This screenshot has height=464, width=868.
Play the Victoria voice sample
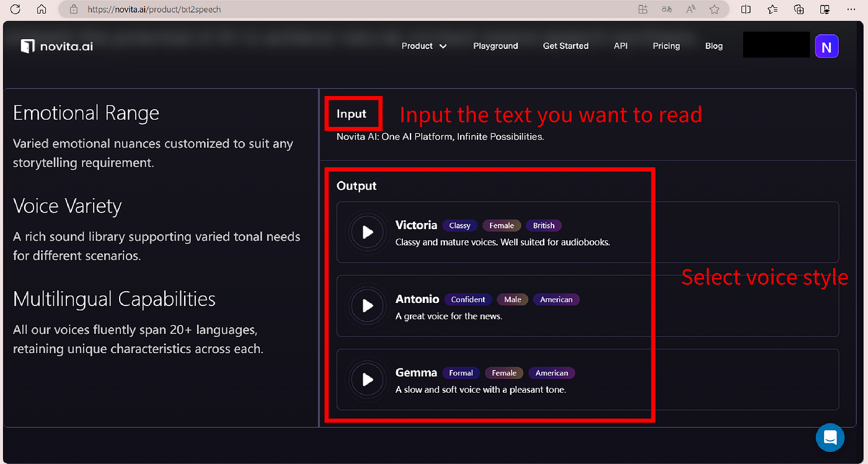point(368,232)
